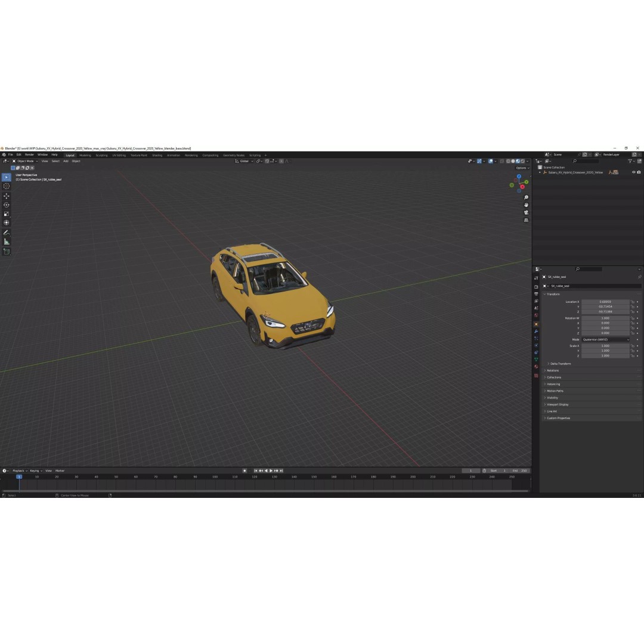The height and width of the screenshot is (644, 644).
Task: Open the View Layer properties tab
Action: tap(536, 301)
